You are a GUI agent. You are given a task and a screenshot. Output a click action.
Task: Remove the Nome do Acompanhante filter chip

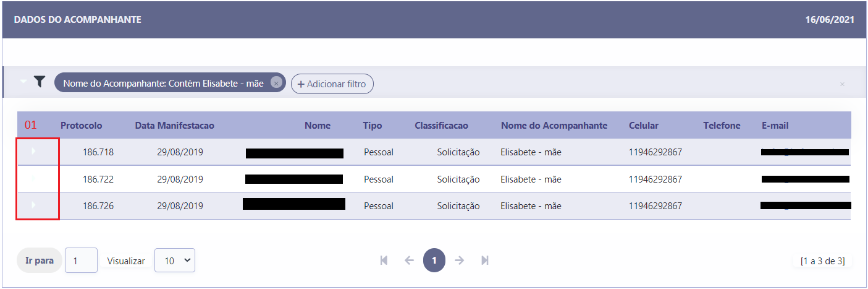click(276, 83)
